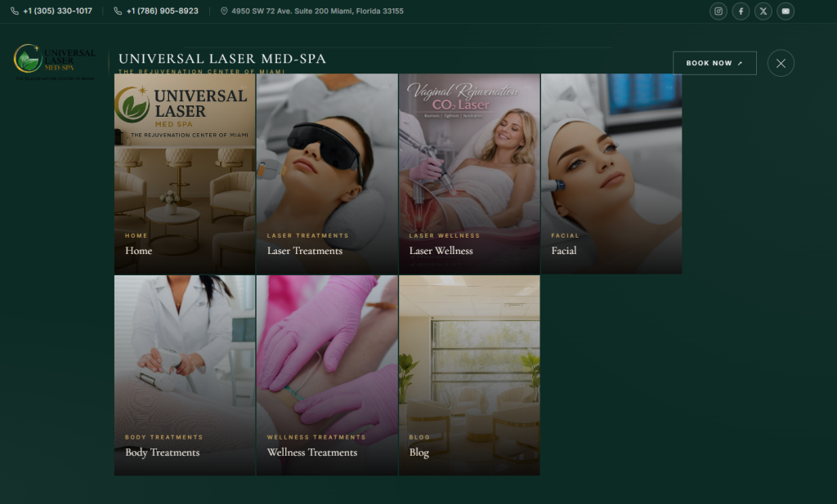Open the Facial menu card
This screenshot has width=837, height=504.
tap(611, 174)
